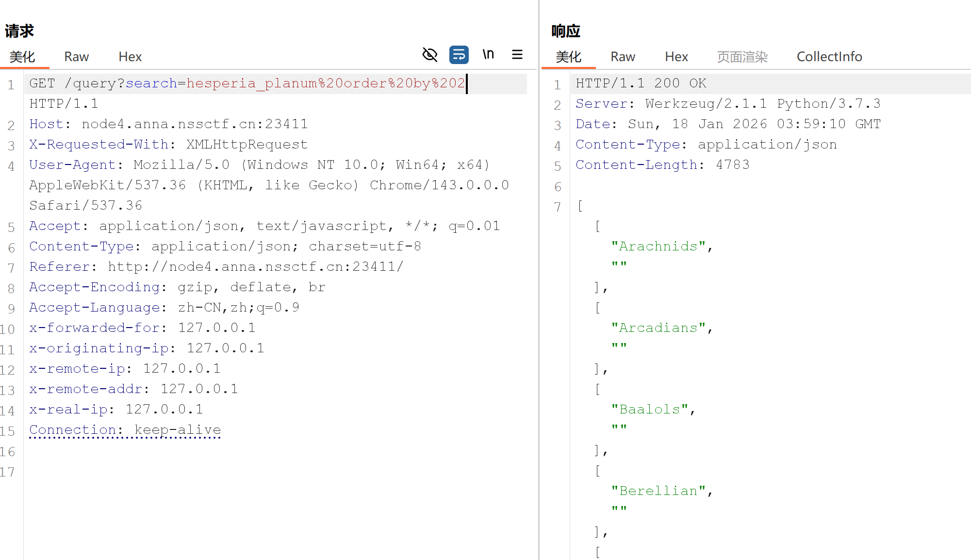
Task: Open the 页面渲染 render tab
Action: pos(742,57)
